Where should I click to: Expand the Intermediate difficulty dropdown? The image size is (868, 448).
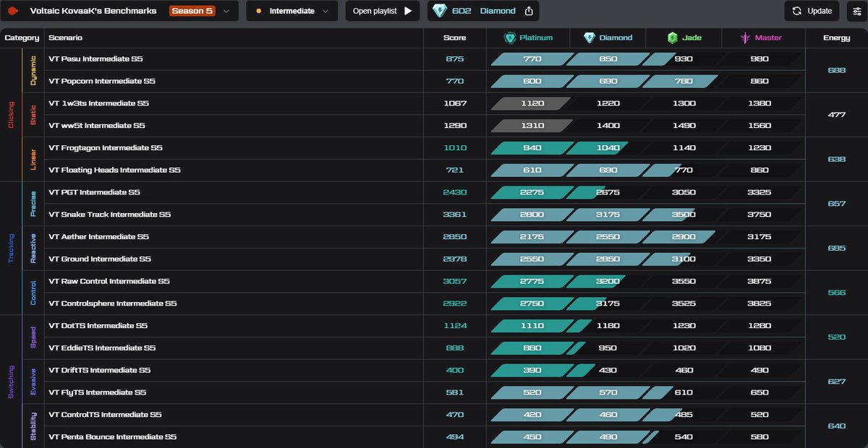(x=292, y=11)
